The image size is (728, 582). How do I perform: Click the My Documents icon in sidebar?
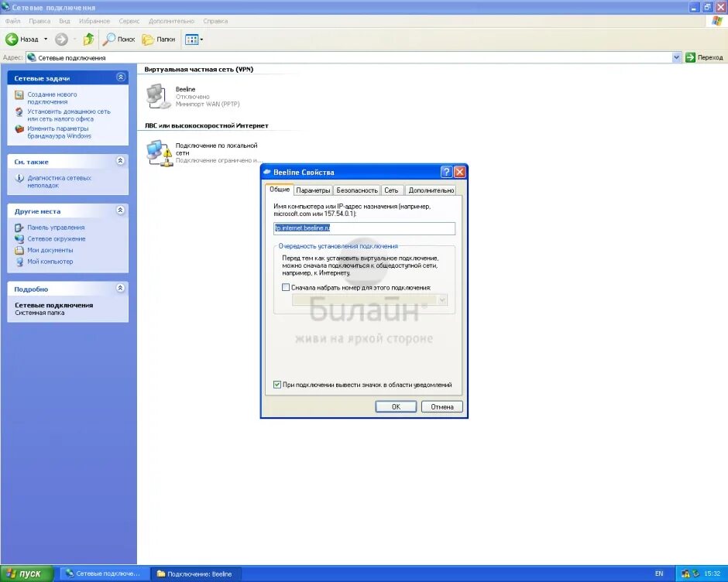point(19,250)
